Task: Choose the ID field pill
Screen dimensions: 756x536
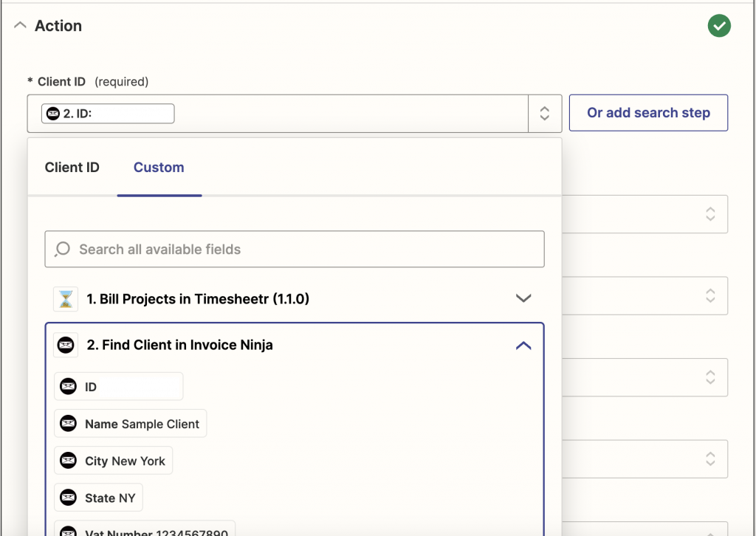Action: tap(119, 386)
